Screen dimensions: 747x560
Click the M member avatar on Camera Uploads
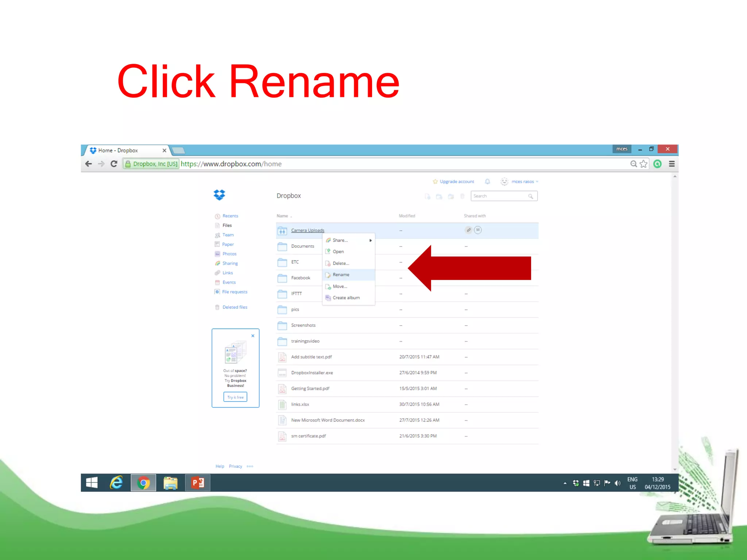(478, 230)
